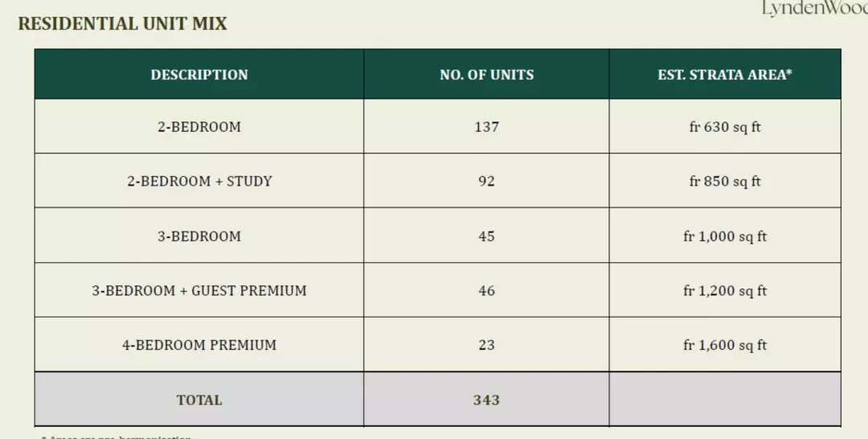Click the fr 850 sq ft cell
Viewport: 868px width, 439px height.
tap(725, 181)
